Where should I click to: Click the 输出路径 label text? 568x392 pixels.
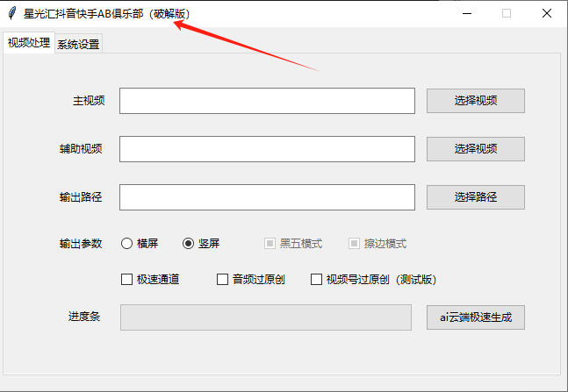click(x=81, y=197)
